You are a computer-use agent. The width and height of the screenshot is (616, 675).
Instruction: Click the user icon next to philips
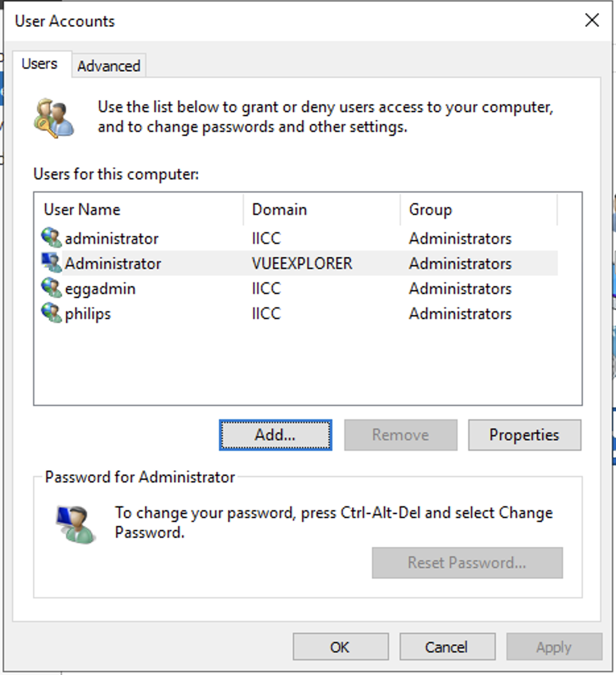pos(51,313)
